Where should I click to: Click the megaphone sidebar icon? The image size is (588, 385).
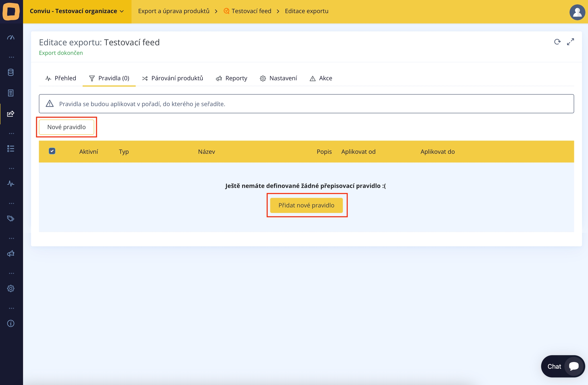point(11,254)
